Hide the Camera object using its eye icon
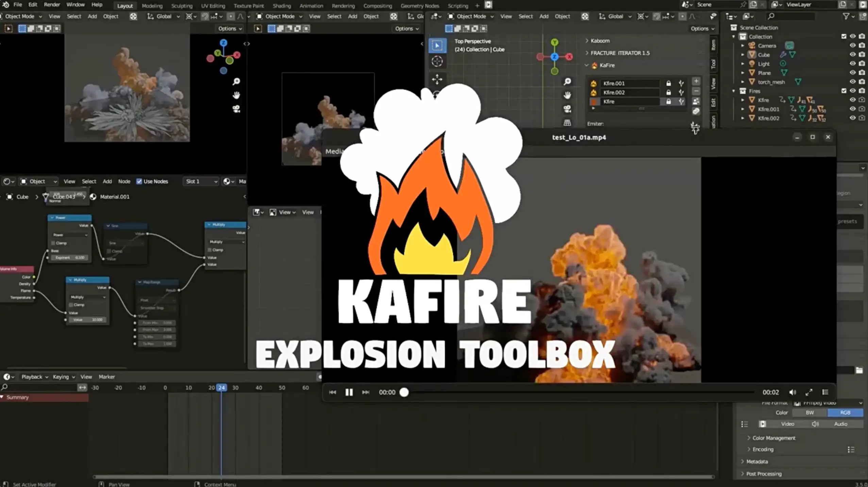The image size is (868, 487). [852, 46]
